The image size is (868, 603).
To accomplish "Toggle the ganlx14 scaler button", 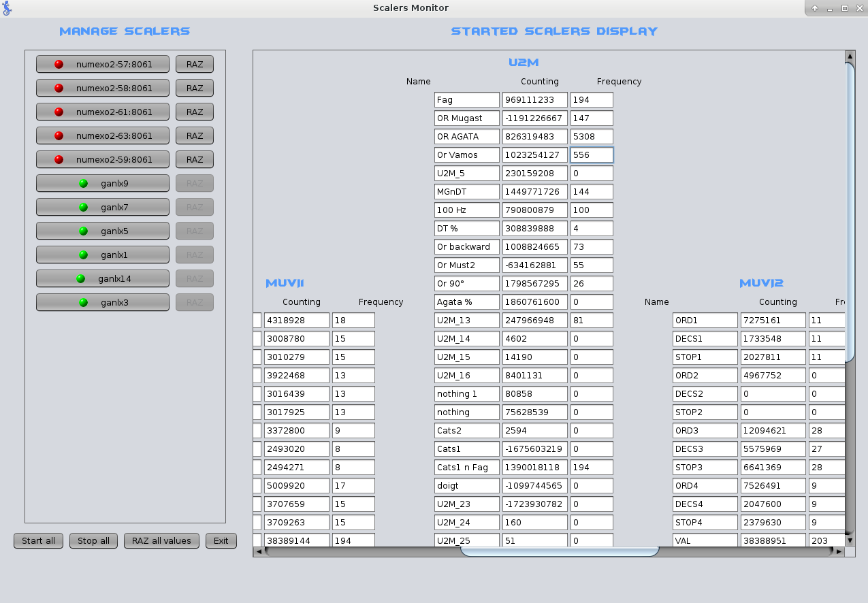I will tap(103, 278).
